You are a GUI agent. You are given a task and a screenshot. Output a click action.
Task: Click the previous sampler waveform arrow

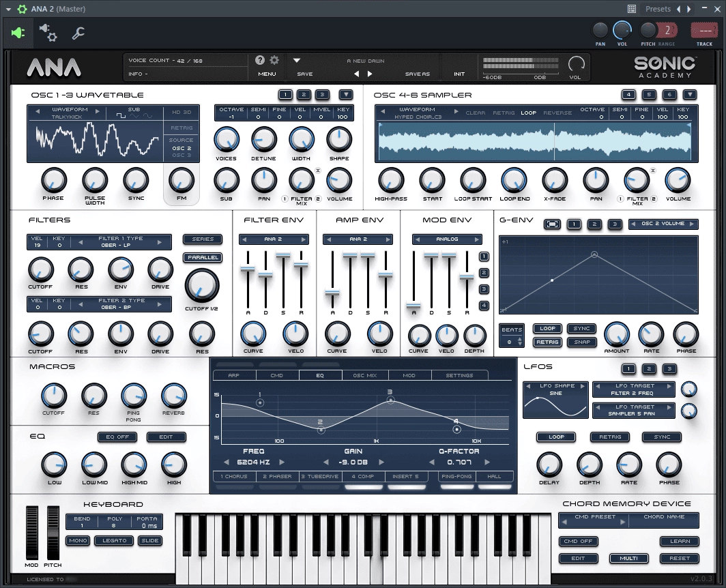pyautogui.click(x=382, y=111)
